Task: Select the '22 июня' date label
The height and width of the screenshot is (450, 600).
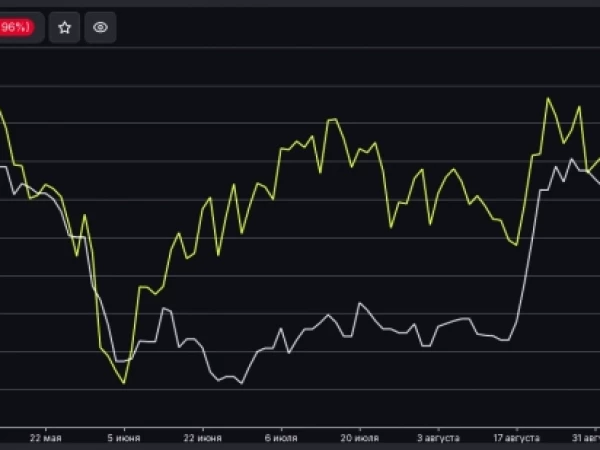Action: point(202,438)
